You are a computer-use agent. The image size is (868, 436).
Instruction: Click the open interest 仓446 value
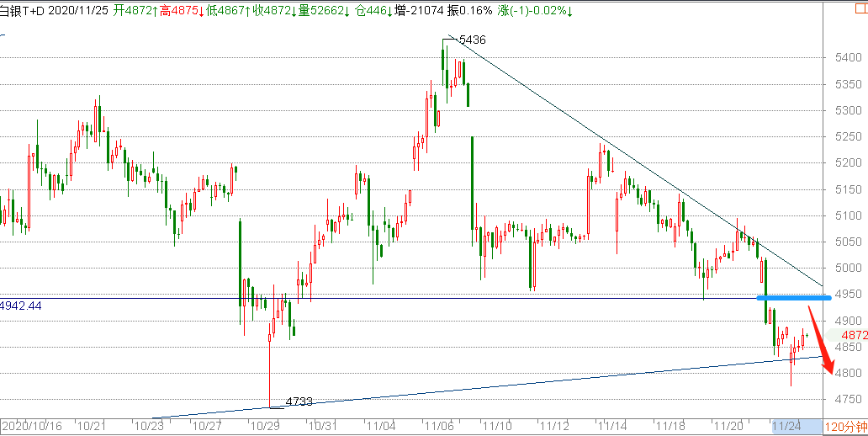click(373, 11)
